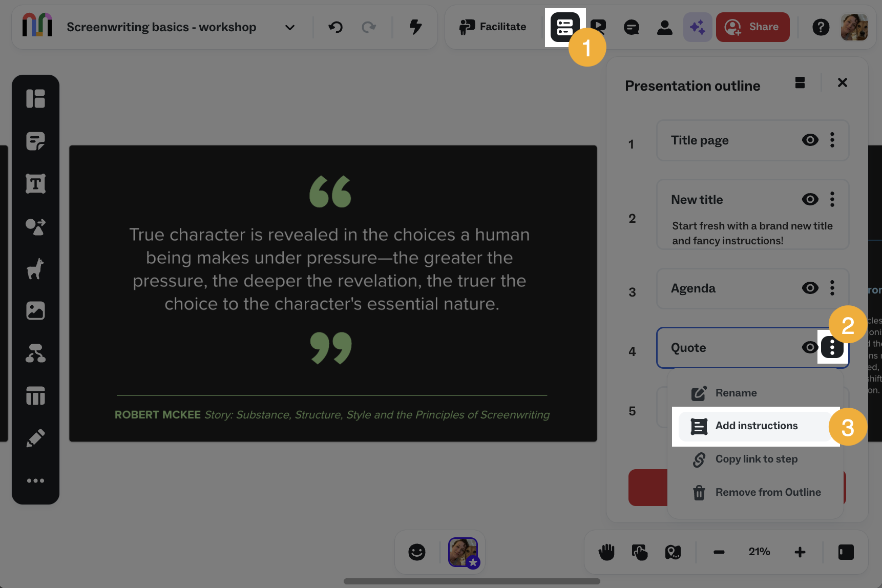882x588 pixels.
Task: Hide the Agenda step with eye icon
Action: click(x=810, y=288)
